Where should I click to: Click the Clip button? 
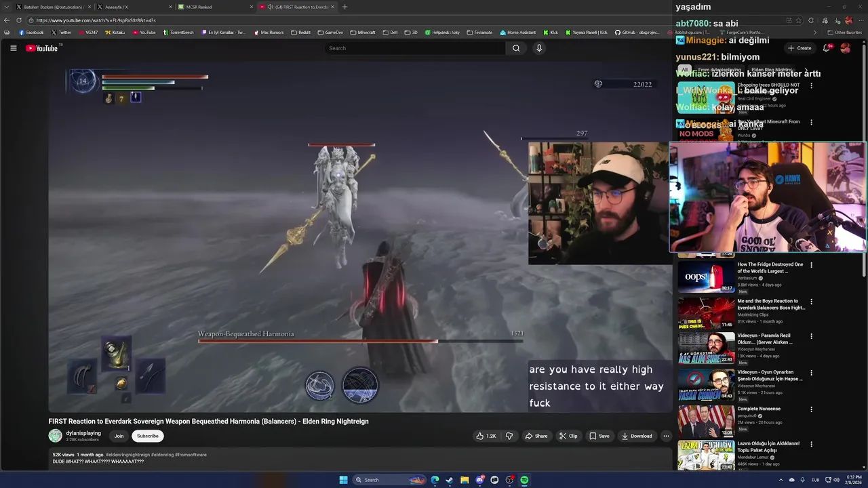click(568, 436)
